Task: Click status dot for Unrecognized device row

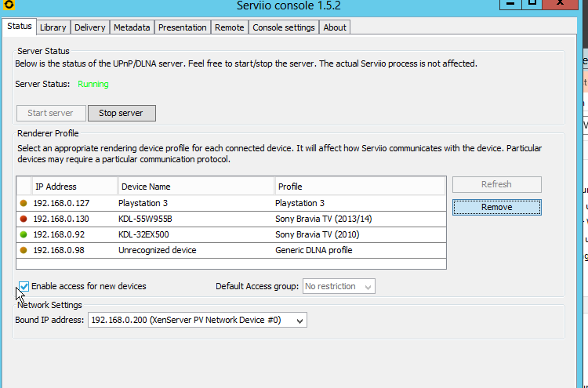Action: pyautogui.click(x=24, y=250)
